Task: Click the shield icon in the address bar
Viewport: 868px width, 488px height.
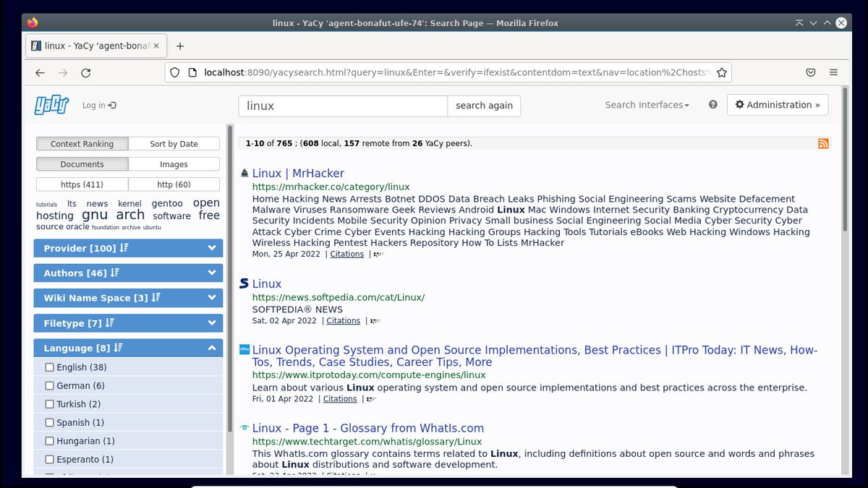Action: coord(174,72)
